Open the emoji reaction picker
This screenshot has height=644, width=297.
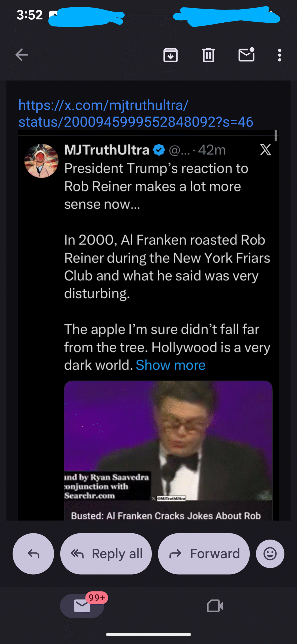[x=270, y=554]
